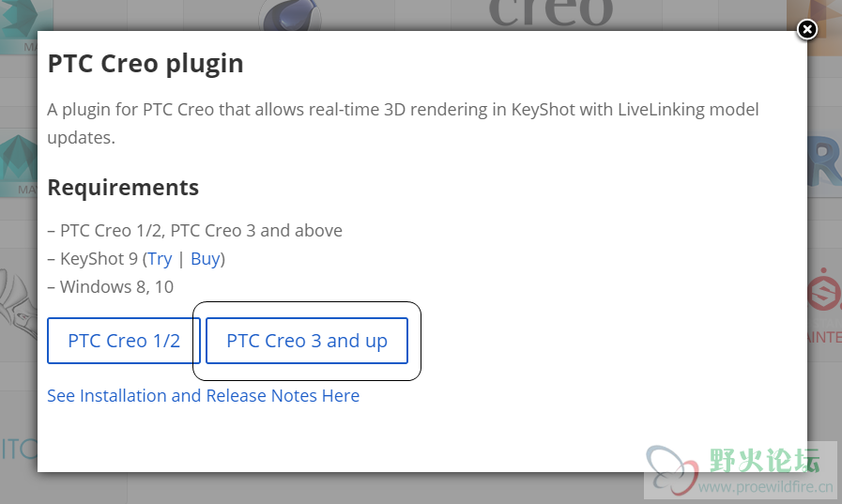Click the Creo logo in the background
This screenshot has width=842, height=504.
[551, 13]
